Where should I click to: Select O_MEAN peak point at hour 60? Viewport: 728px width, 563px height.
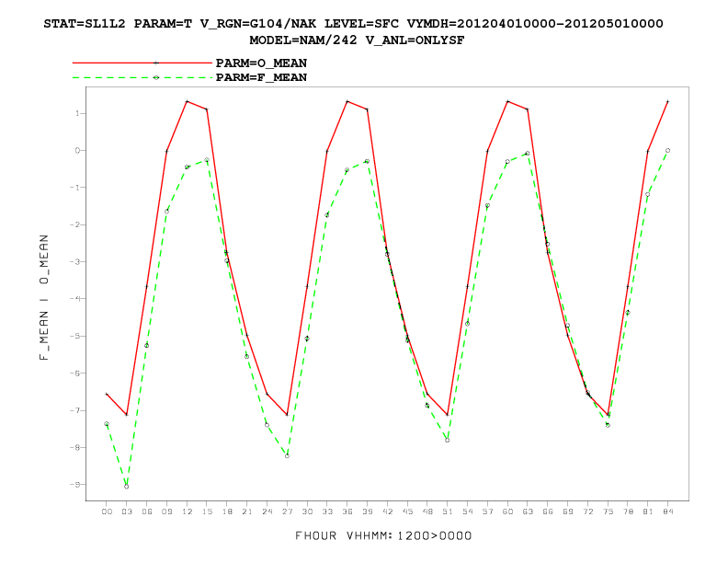click(507, 101)
